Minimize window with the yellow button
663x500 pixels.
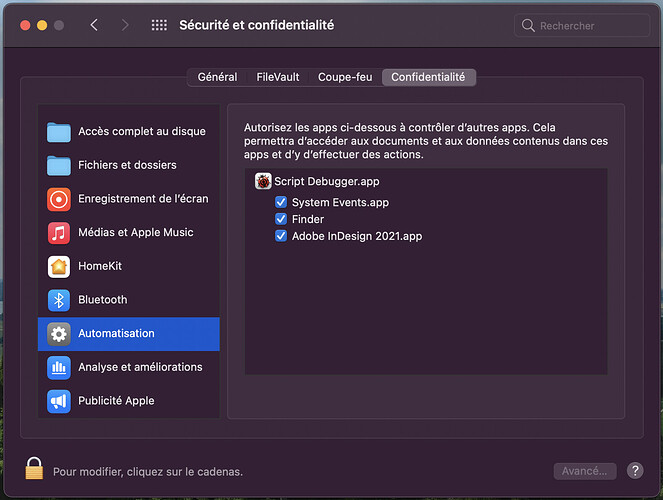(42, 25)
